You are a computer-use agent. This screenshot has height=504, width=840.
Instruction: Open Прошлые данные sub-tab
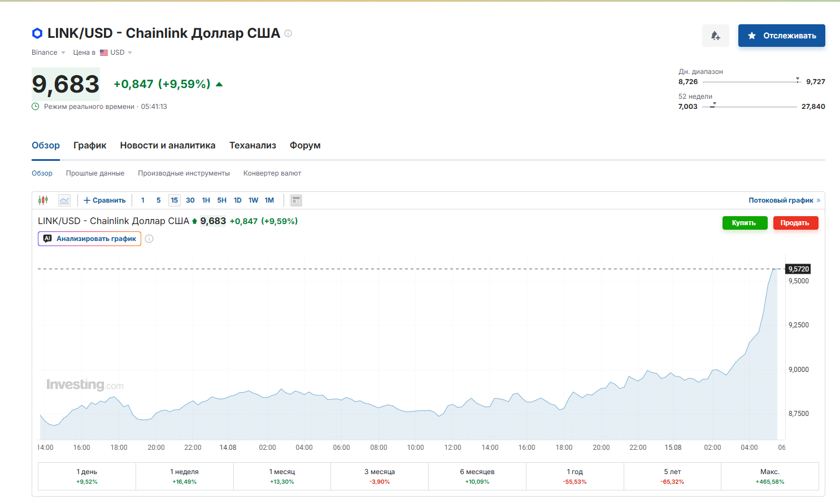click(x=95, y=173)
